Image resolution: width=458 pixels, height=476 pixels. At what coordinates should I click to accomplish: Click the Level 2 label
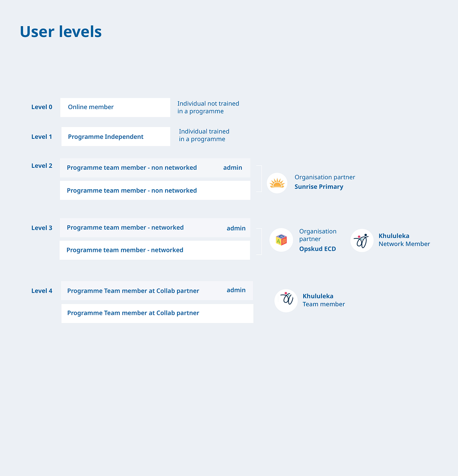coord(42,166)
